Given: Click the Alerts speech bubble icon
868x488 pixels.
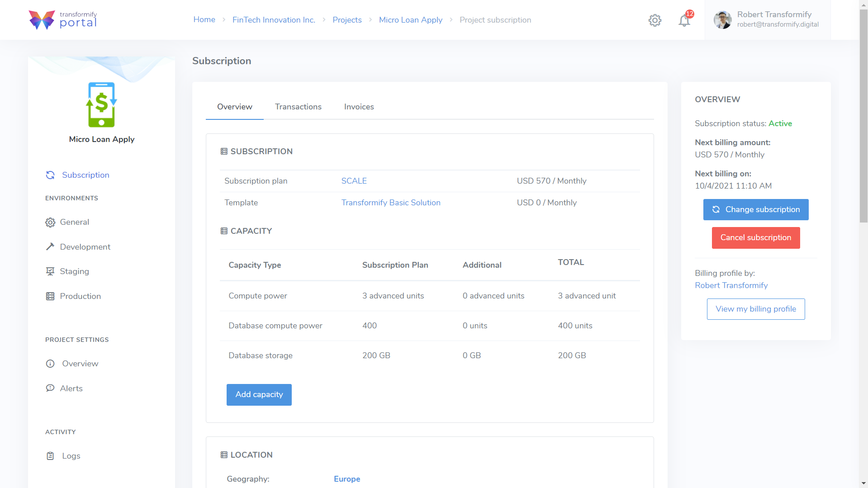Looking at the screenshot, I should coord(50,389).
